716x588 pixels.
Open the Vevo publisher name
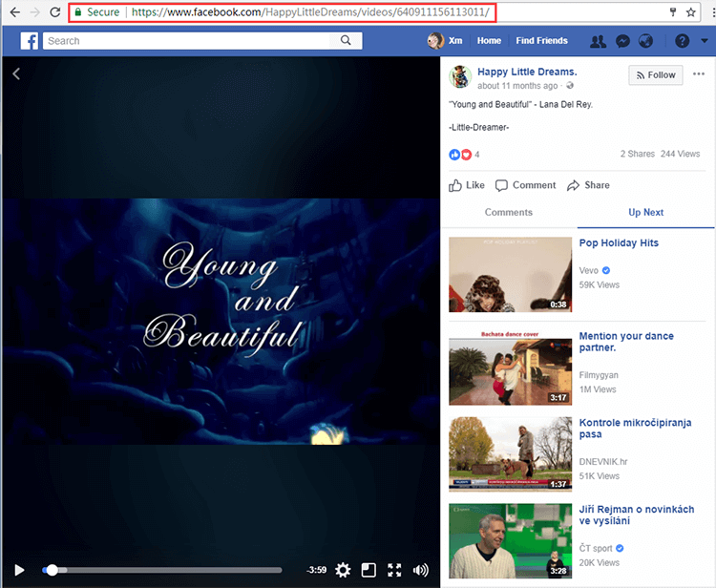click(589, 271)
